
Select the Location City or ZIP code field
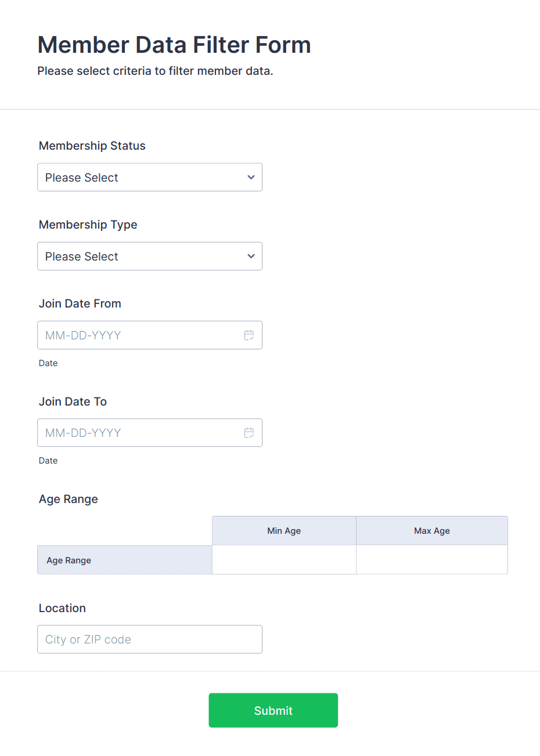150,639
